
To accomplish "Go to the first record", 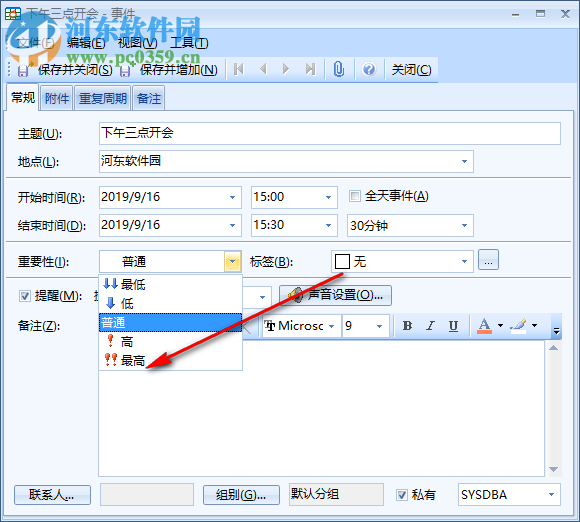I will 239,69.
